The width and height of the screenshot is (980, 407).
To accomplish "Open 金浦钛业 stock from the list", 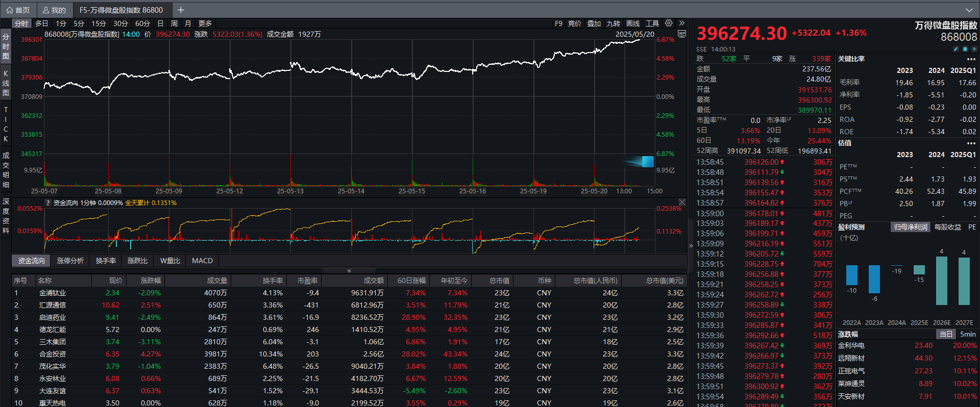I will (x=53, y=293).
